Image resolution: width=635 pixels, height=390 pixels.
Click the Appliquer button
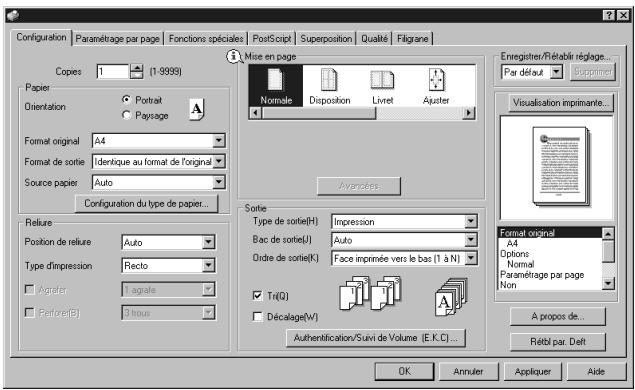coord(533,371)
